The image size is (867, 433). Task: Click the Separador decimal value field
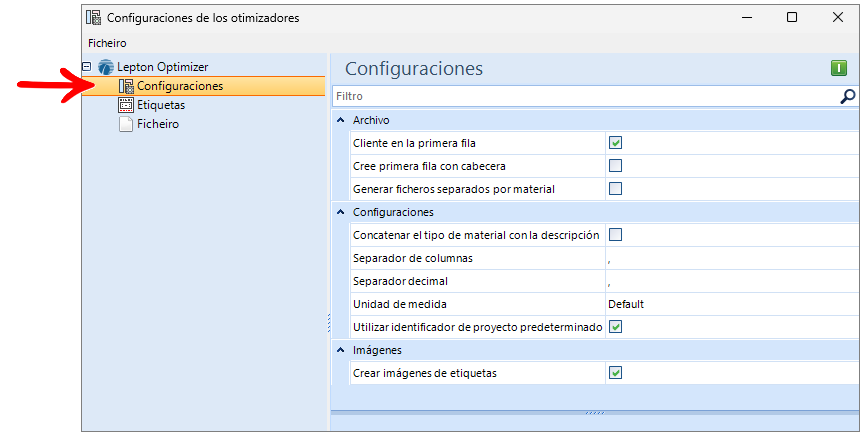pyautogui.click(x=733, y=281)
